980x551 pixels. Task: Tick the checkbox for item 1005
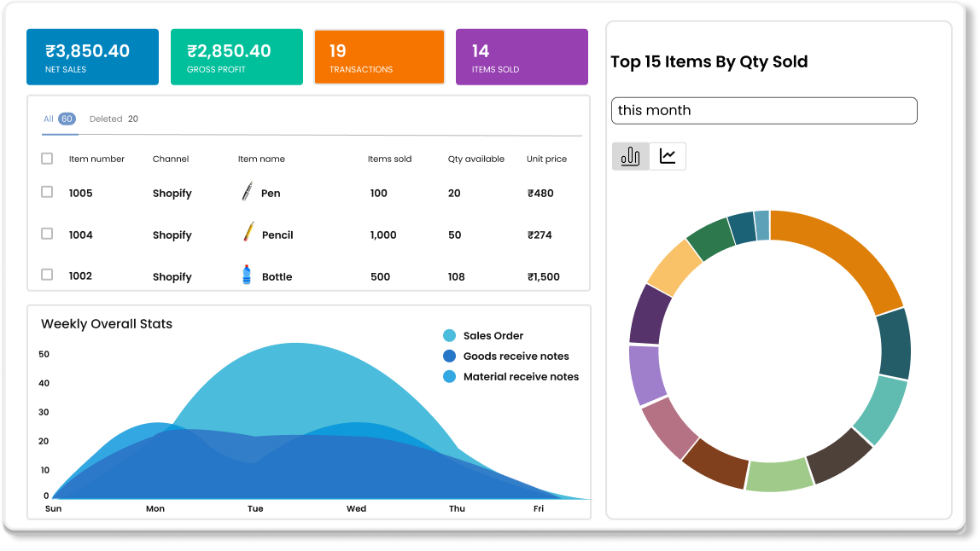[47, 192]
